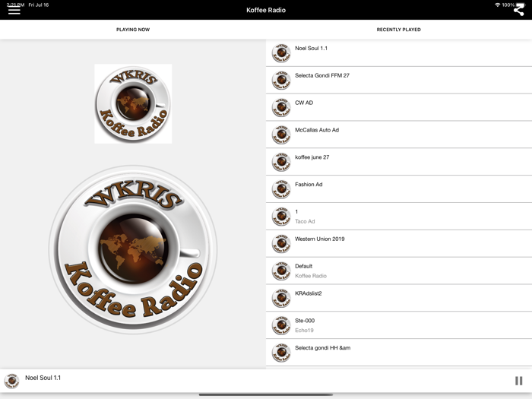Viewport: 532px width, 399px height.
Task: Tap the 100% battery percentage label
Action: (x=508, y=5)
